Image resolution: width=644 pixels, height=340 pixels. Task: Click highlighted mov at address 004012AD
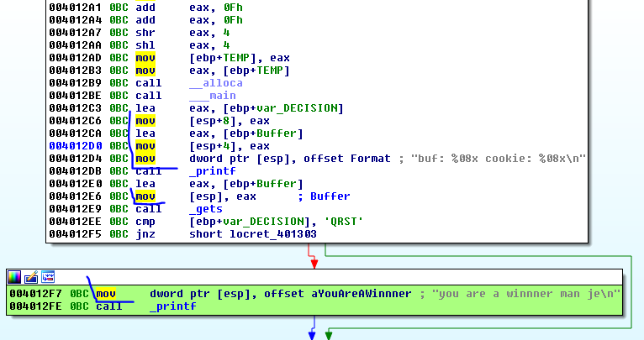pos(145,58)
